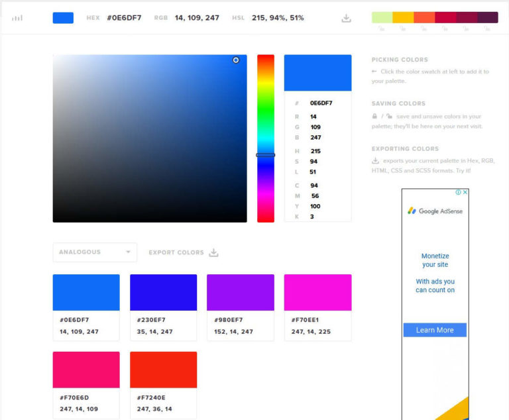Select the #F70EE1 magenta analogous swatch
This screenshot has width=509, height=420.
click(317, 292)
